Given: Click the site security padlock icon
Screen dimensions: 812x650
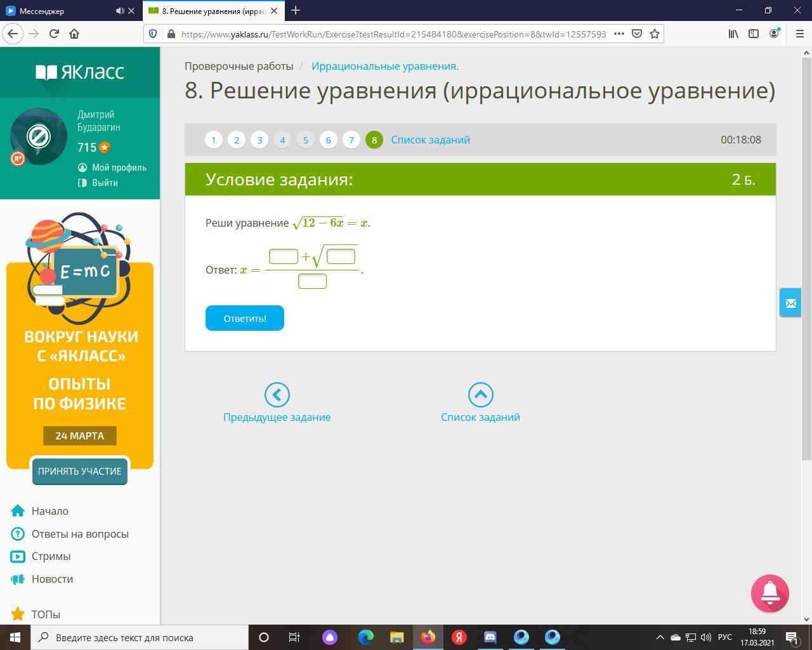Looking at the screenshot, I should coord(171,34).
